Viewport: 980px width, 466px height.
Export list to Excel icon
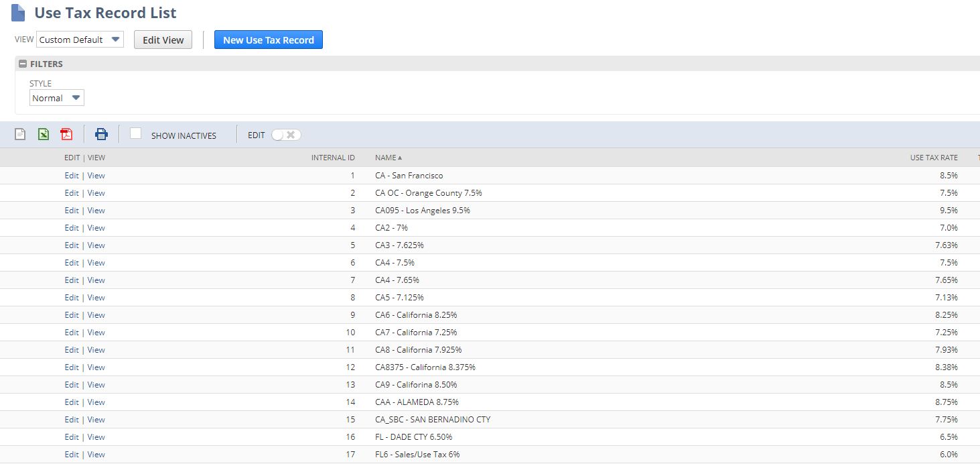[44, 134]
